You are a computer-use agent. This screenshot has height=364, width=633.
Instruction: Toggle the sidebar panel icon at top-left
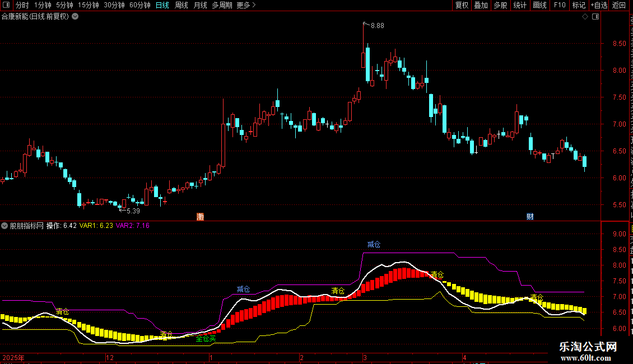pyautogui.click(x=6, y=5)
